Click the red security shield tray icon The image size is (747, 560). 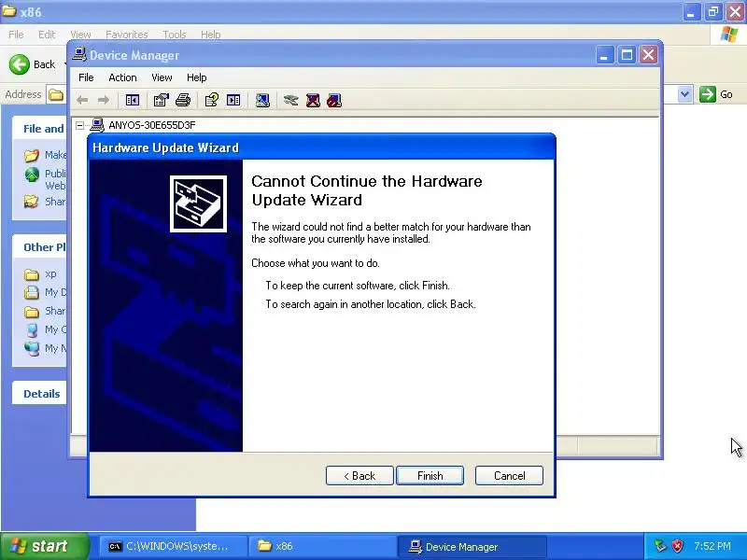(x=678, y=546)
